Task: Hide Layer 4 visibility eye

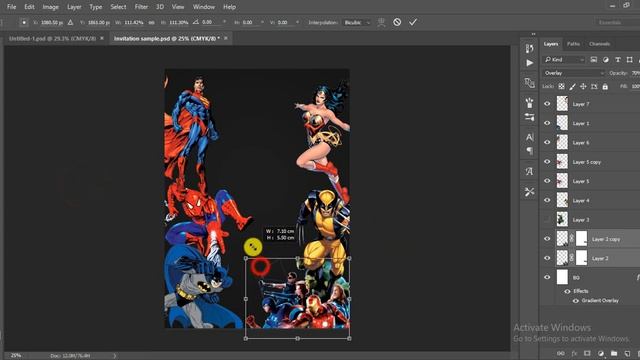Action: pos(547,200)
